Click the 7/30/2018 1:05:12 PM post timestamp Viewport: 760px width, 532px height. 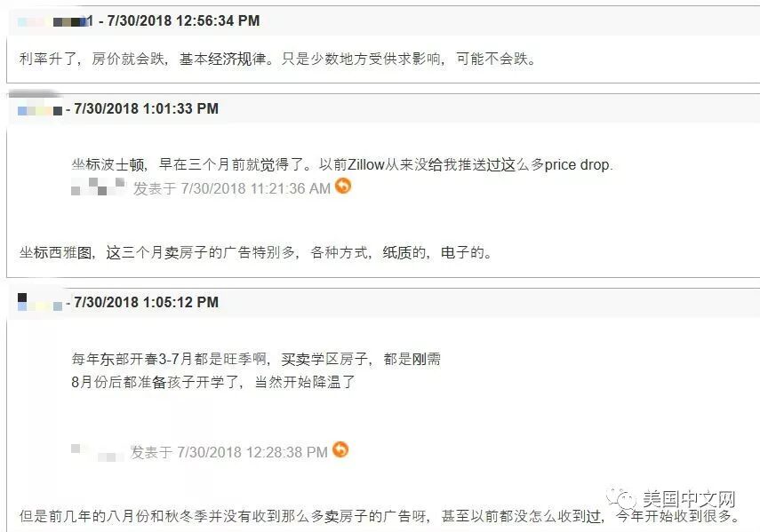pos(147,302)
